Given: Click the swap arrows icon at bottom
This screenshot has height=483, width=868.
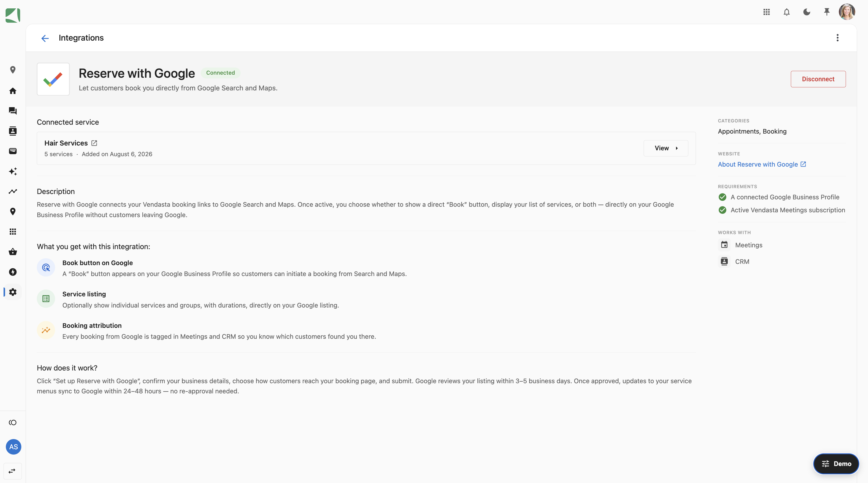Looking at the screenshot, I should pyautogui.click(x=12, y=471).
